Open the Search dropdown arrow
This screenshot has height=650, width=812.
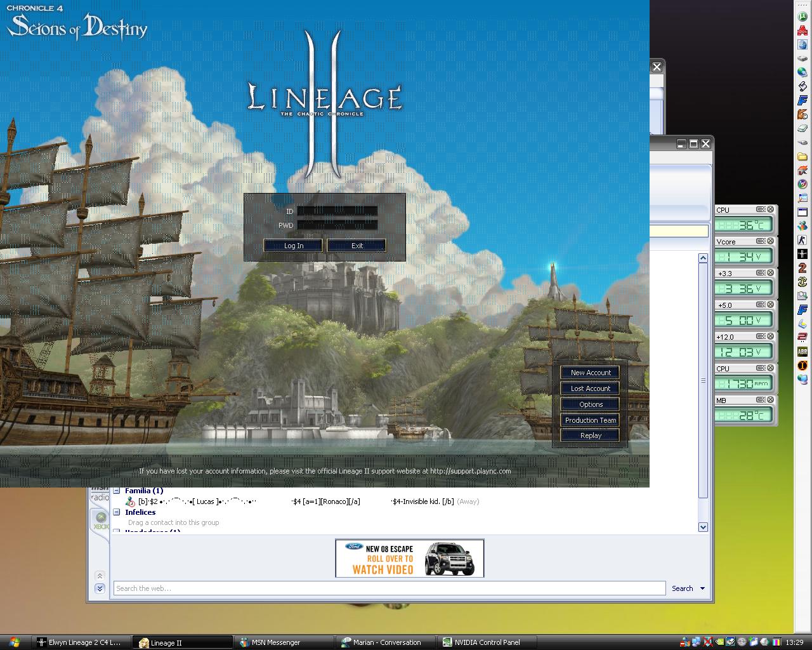(x=702, y=588)
